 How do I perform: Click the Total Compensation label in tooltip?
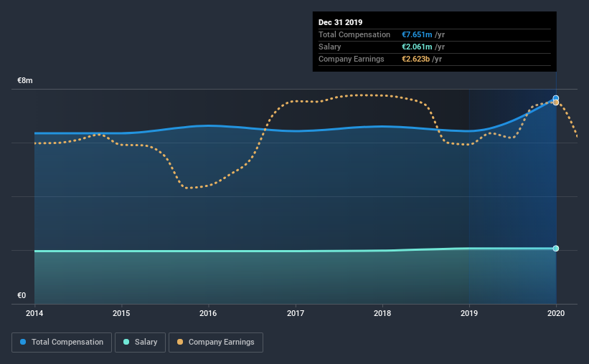(x=354, y=34)
